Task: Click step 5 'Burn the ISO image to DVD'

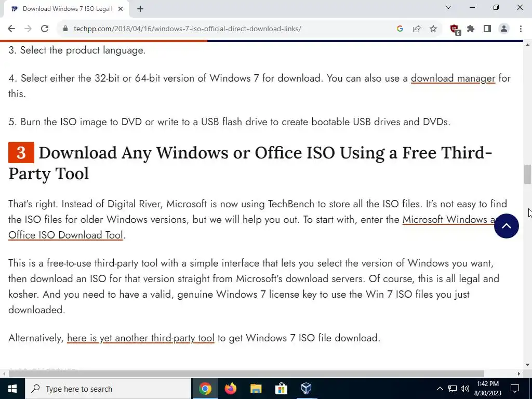Action: point(229,122)
